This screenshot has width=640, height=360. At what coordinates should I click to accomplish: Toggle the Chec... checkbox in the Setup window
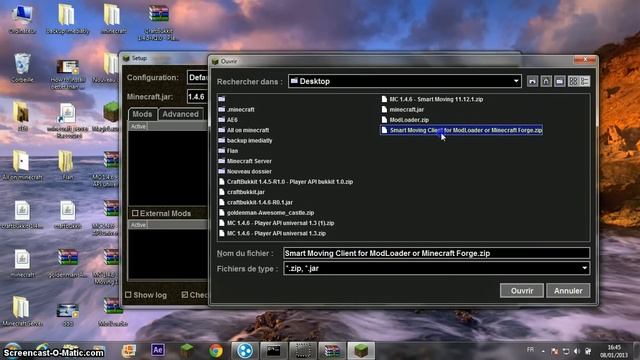184,294
